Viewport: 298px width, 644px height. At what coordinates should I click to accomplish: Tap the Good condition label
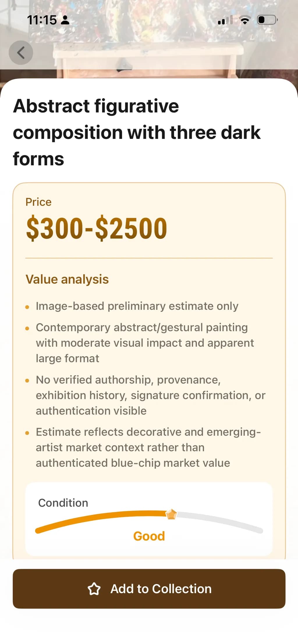[149, 536]
